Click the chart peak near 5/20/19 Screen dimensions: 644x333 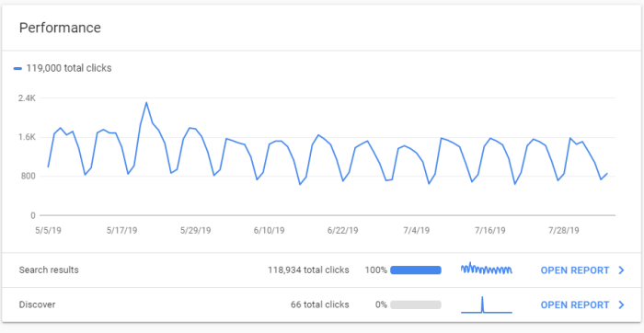146,103
